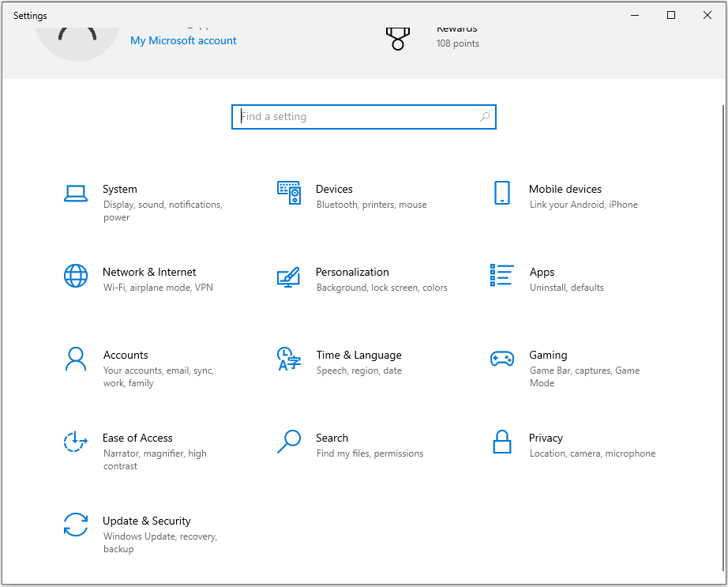Select the Devices icon

click(289, 193)
